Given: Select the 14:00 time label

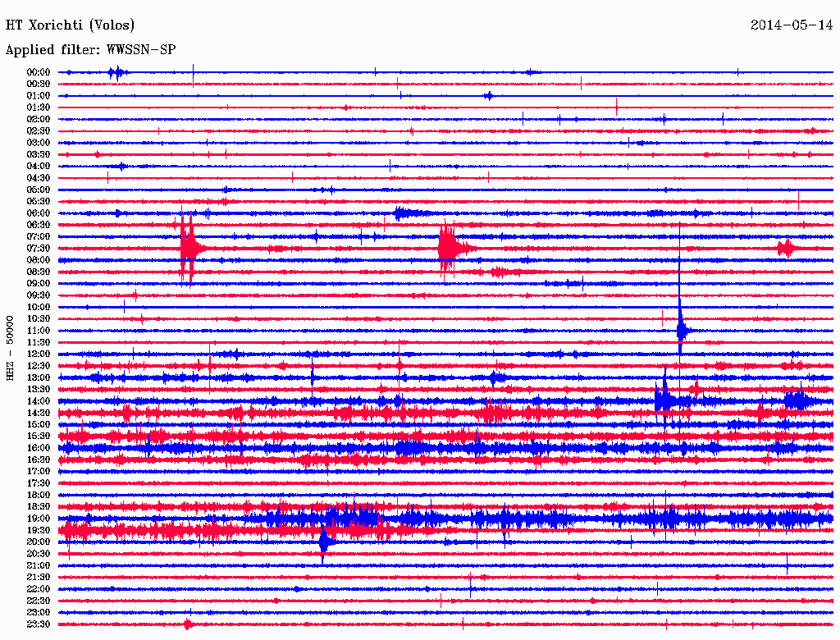Looking at the screenshot, I should (38, 401).
